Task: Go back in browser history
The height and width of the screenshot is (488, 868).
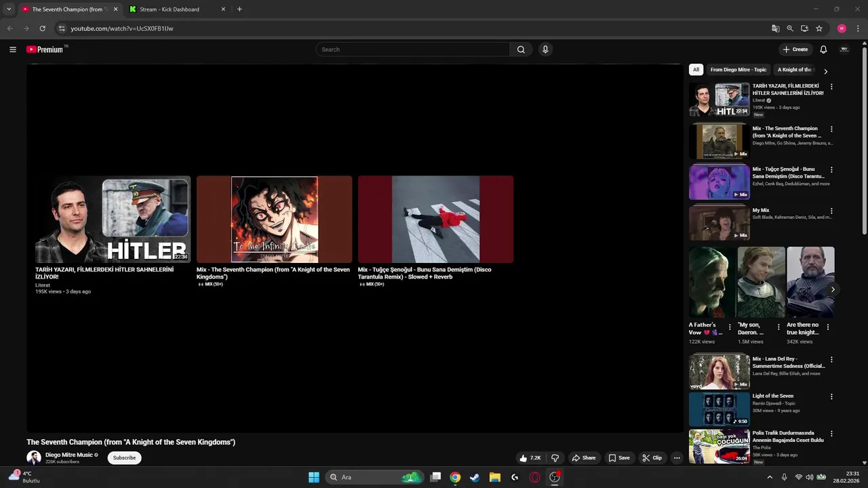Action: (x=9, y=28)
